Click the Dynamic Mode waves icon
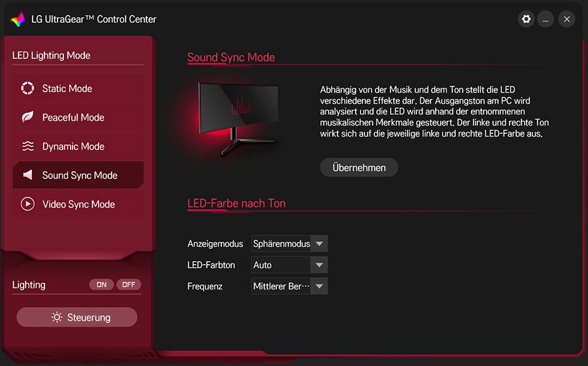 tap(27, 146)
